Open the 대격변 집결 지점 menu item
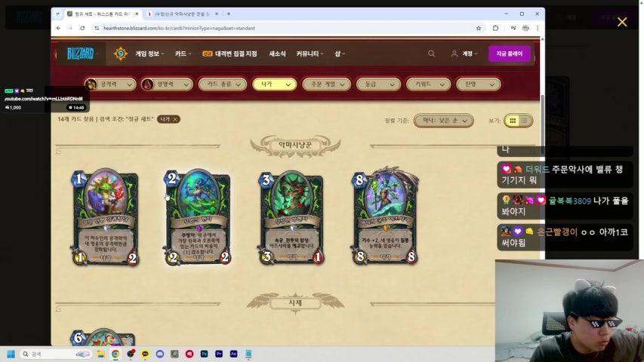This screenshot has width=644, height=362. [x=230, y=54]
